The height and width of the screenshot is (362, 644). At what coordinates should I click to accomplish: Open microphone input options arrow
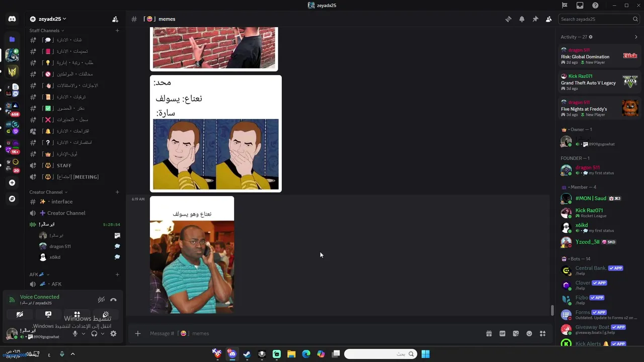point(84,333)
